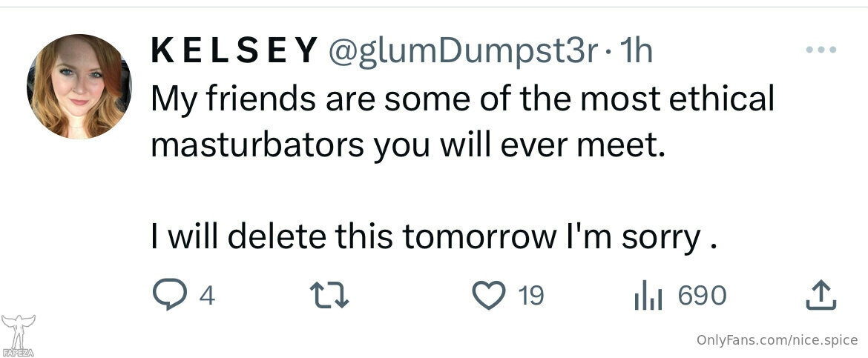Image resolution: width=868 pixels, height=358 pixels.
Task: Click the 'you will ever meet.' text line
Action: 519,147
